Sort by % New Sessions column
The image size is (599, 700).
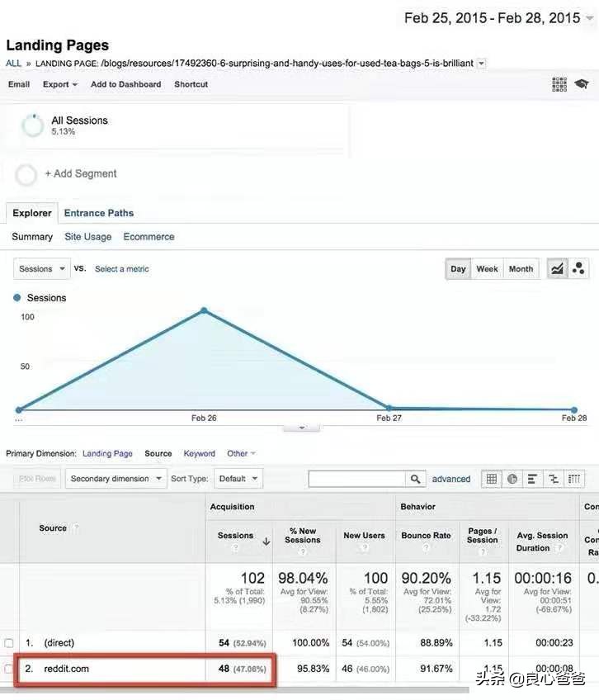pos(303,535)
